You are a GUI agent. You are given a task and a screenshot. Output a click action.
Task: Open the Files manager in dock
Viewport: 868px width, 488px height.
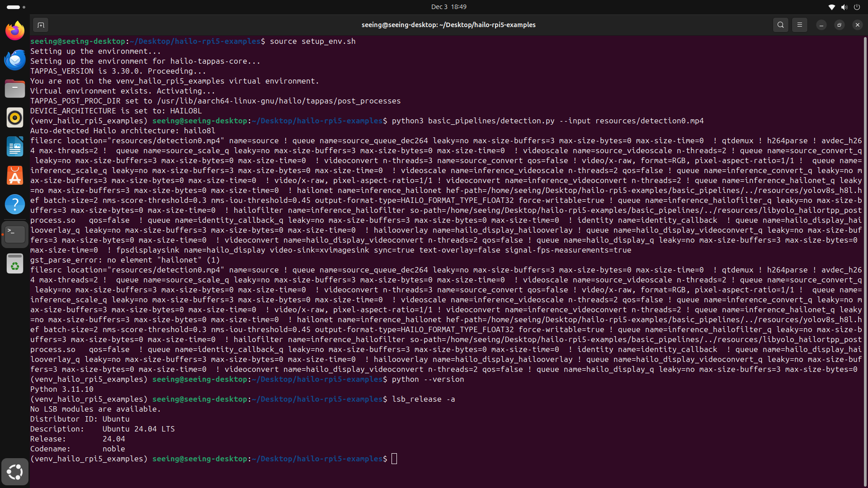coord(15,89)
